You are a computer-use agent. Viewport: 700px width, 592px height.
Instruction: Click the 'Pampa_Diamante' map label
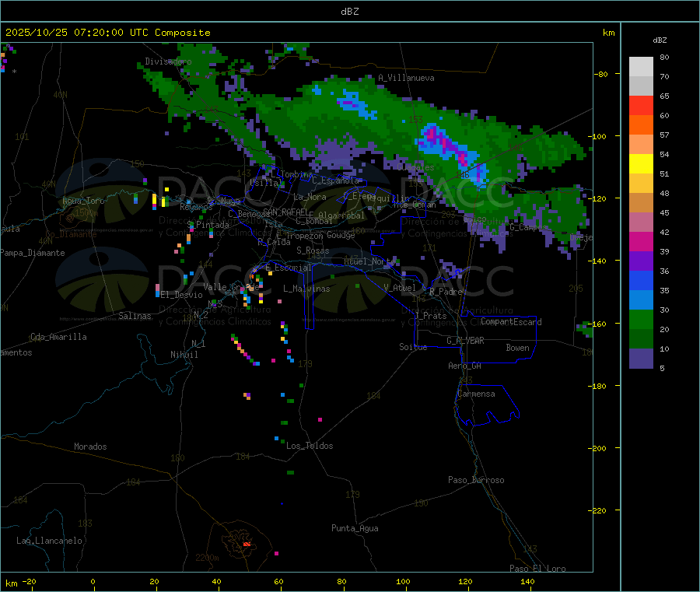pyautogui.click(x=32, y=253)
